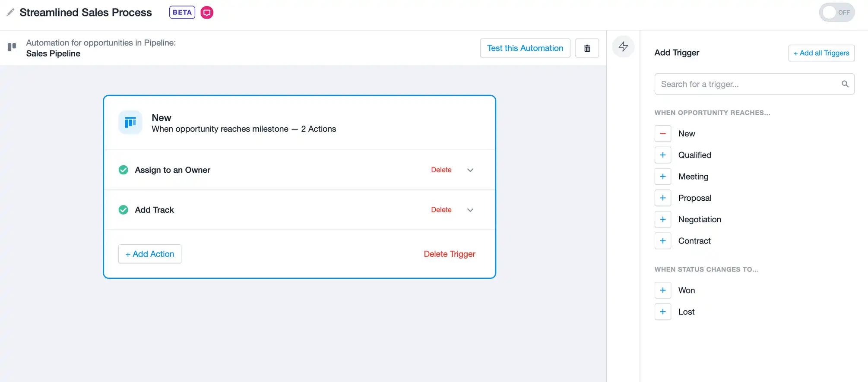
Task: Click the pipeline board icon near Sales Pipeline
Action: click(12, 47)
